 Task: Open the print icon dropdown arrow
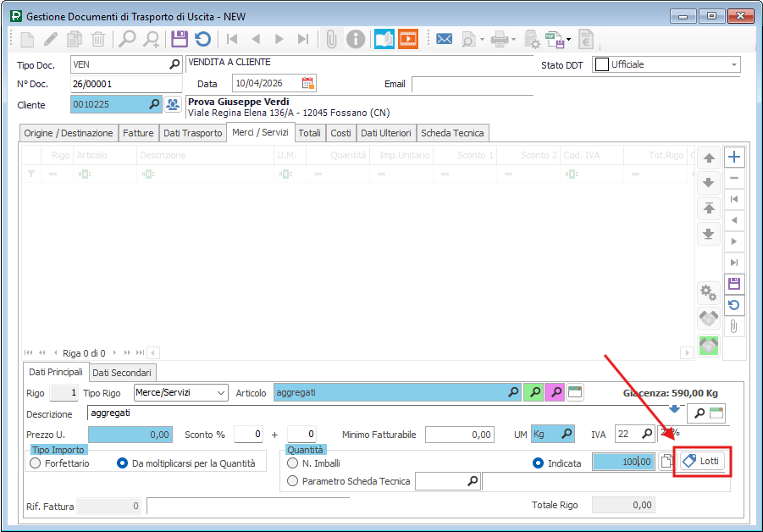click(514, 39)
